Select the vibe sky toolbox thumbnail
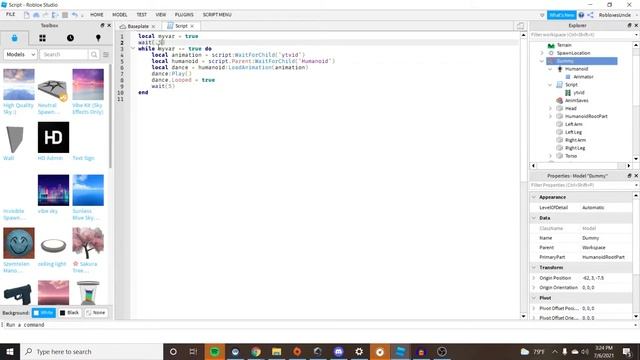The height and width of the screenshot is (360, 640). click(53, 190)
